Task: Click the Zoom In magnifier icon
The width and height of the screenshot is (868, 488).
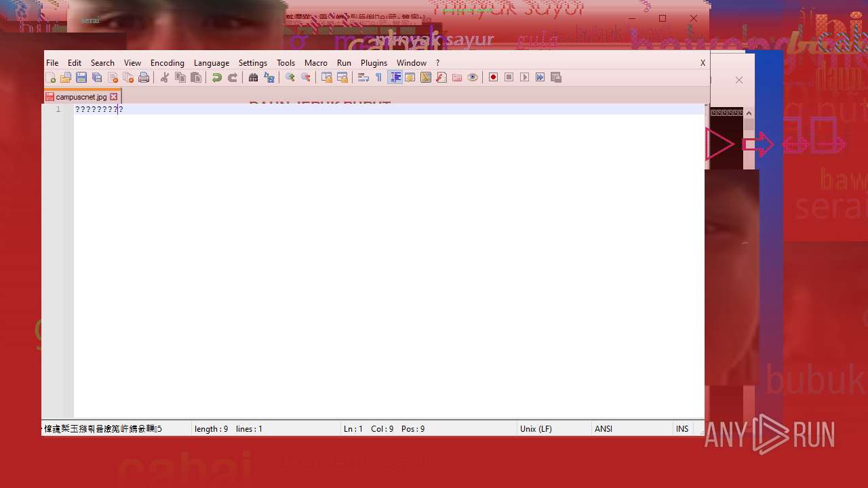Action: (290, 77)
